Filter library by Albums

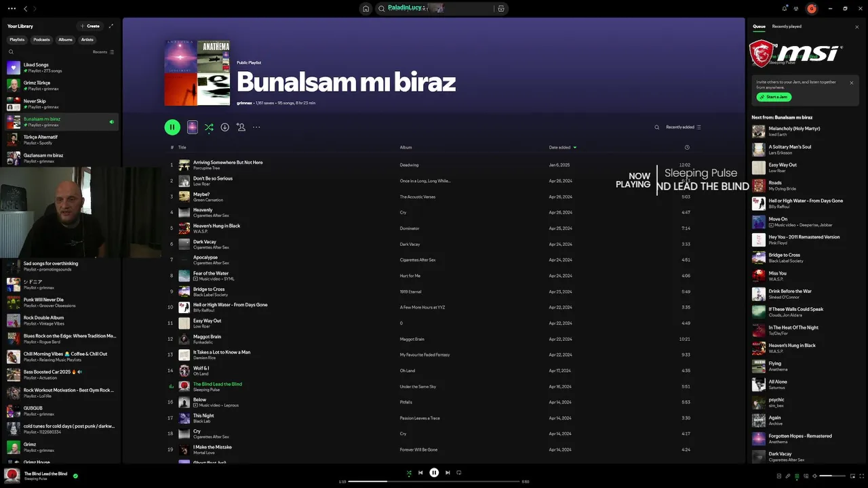(x=65, y=39)
